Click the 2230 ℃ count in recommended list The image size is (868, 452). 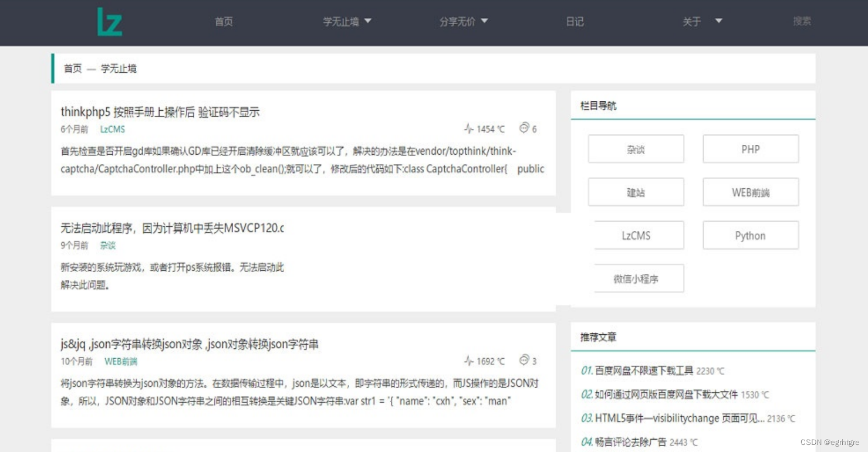[711, 372]
